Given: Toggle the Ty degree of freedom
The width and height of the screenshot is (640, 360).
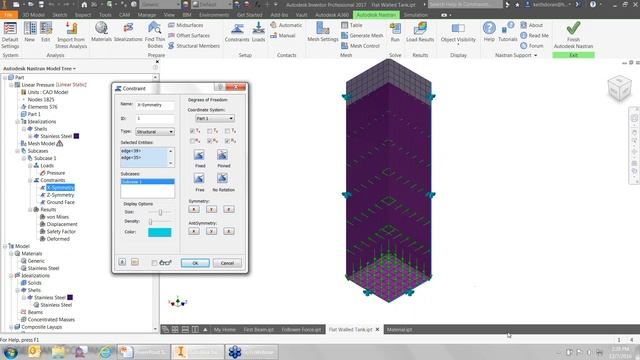Looking at the screenshot, I should 210,131.
